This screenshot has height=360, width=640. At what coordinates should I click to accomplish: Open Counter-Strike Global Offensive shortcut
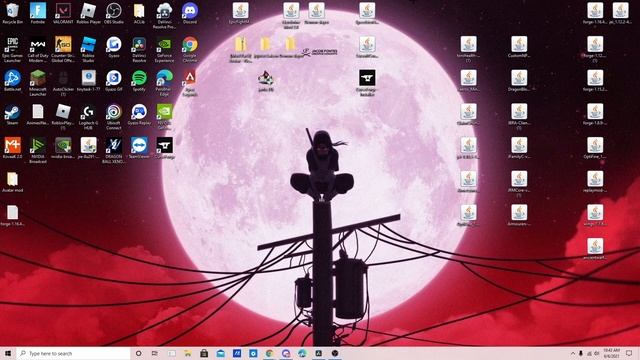63,49
